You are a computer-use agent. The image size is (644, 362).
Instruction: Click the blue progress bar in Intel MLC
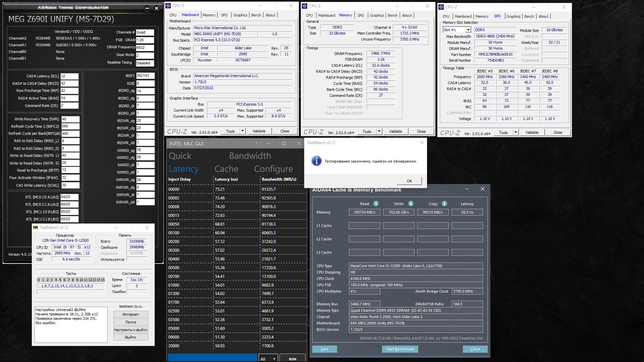tap(212, 358)
